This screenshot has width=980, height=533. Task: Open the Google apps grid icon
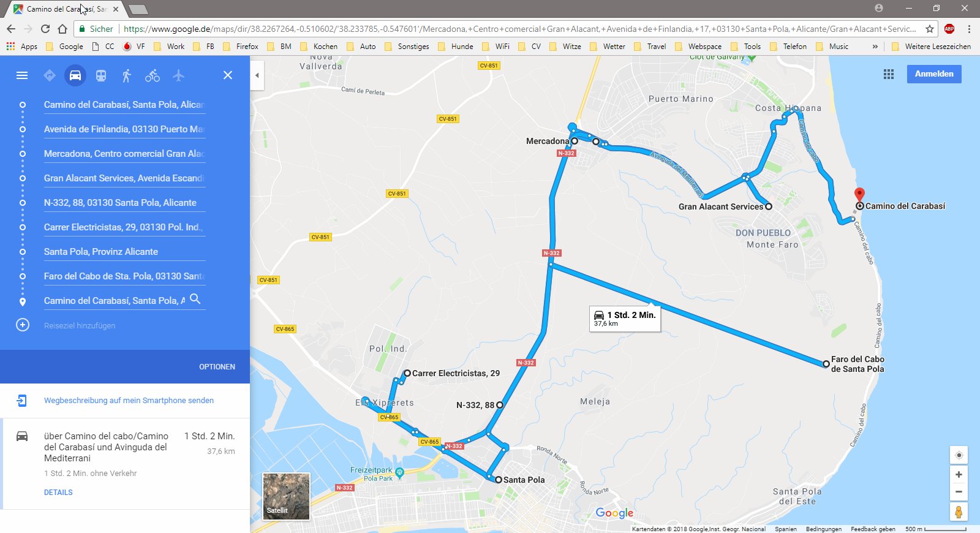click(889, 74)
